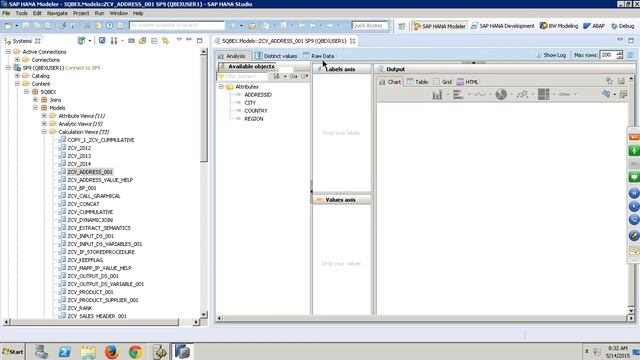Click the Link with Editor icon in Systems panel
The width and height of the screenshot is (640, 360).
165,40
